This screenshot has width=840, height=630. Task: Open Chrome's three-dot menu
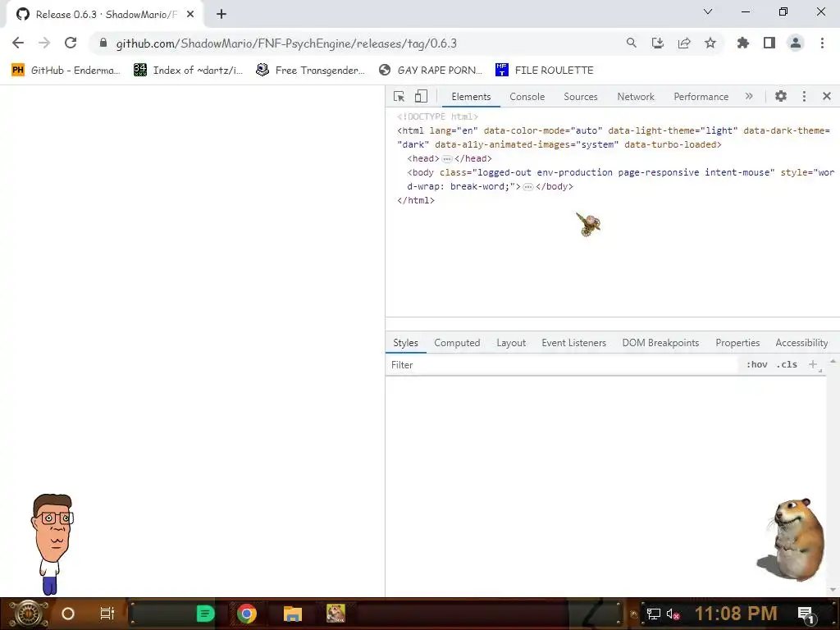click(822, 43)
